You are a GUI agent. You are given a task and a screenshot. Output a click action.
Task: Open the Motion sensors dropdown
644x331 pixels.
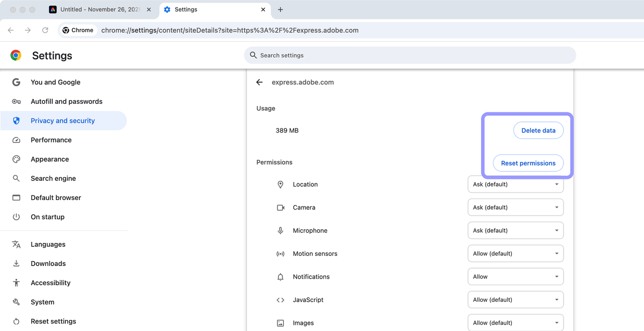tap(515, 253)
